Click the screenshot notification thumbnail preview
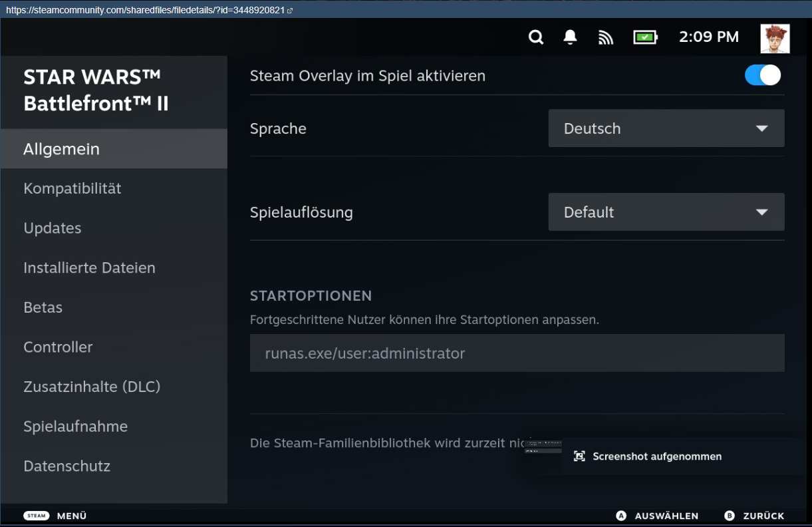Screen dimensions: 812x527 543,446
